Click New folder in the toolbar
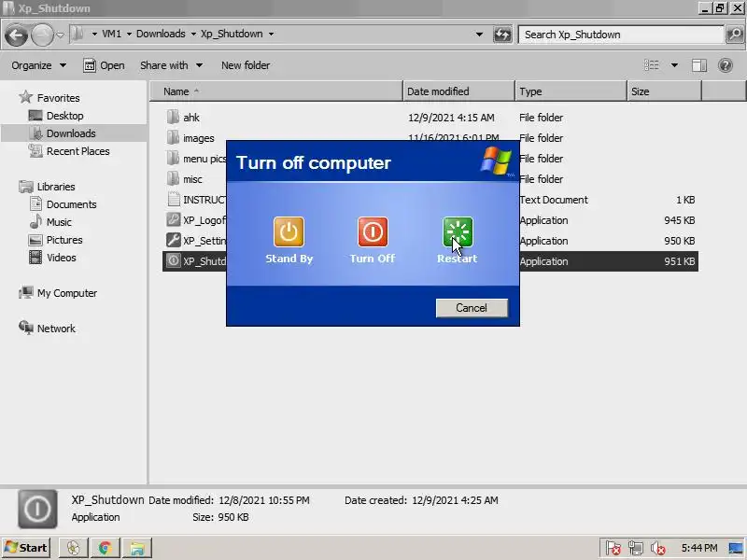The width and height of the screenshot is (747, 560). coord(246,65)
